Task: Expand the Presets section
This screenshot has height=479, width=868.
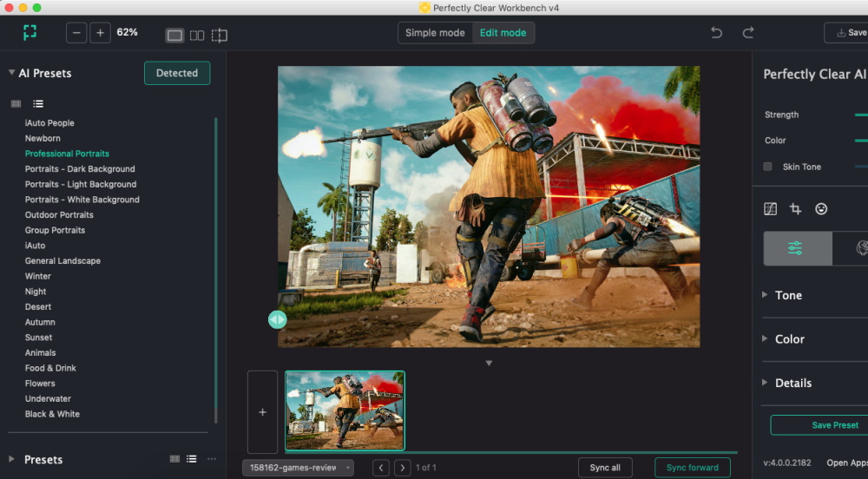Action: pyautogui.click(x=11, y=459)
